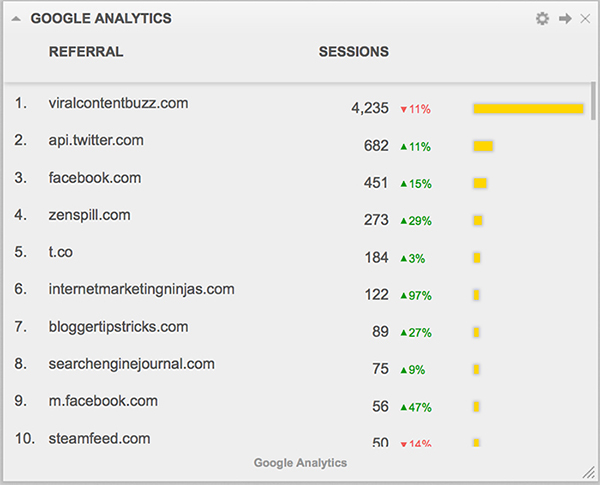Click the vertical scrollbar of the list

pos(594,100)
